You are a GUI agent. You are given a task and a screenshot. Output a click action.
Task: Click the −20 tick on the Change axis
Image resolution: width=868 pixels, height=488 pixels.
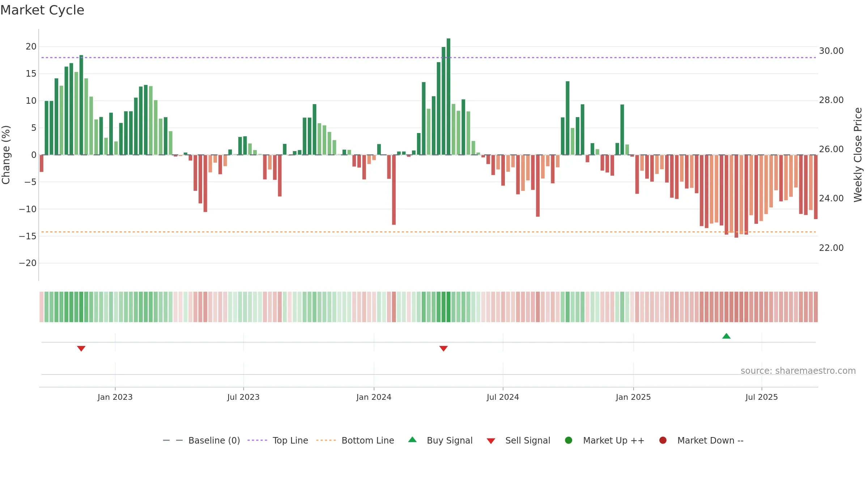28,263
